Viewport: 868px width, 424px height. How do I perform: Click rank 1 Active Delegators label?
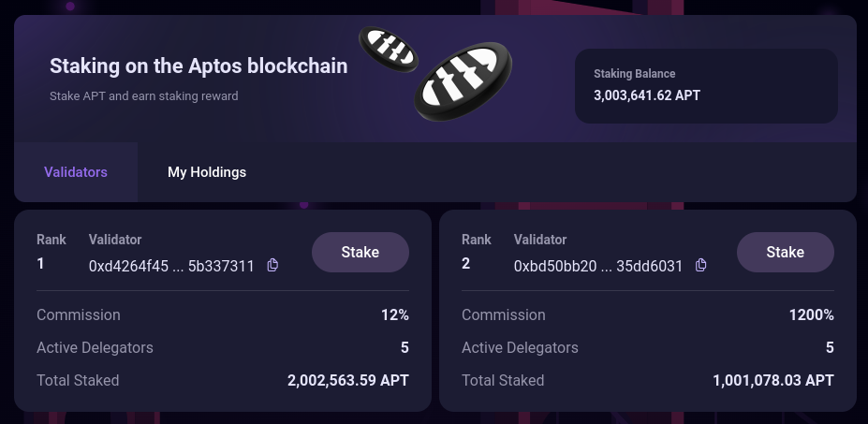click(95, 348)
